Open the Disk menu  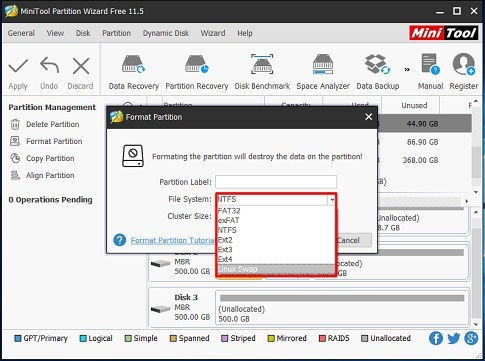[83, 33]
